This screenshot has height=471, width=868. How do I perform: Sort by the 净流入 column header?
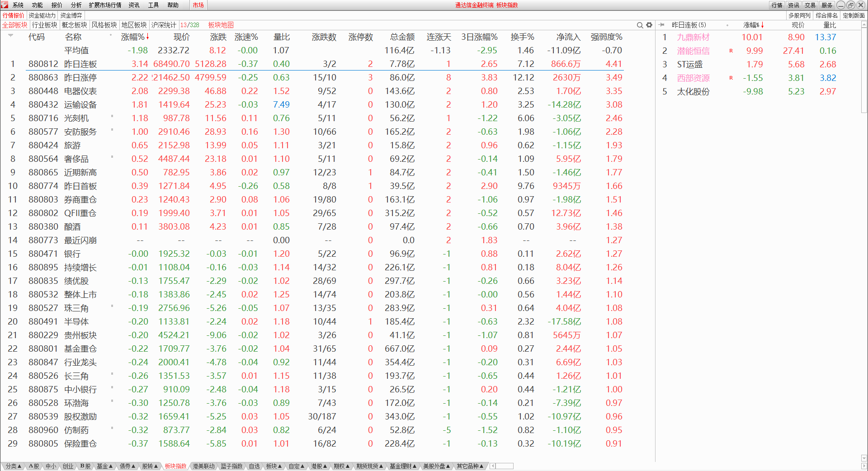pyautogui.click(x=568, y=37)
